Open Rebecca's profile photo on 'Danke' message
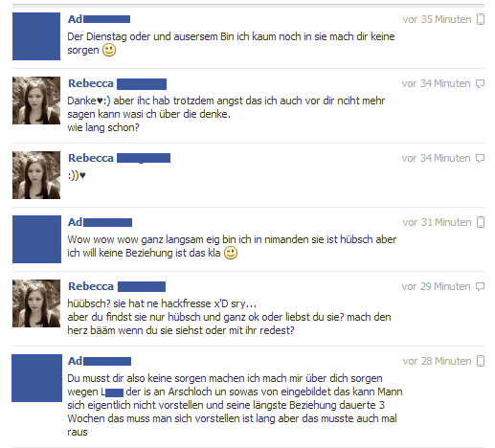The width and height of the screenshot is (495, 448). pyautogui.click(x=36, y=101)
